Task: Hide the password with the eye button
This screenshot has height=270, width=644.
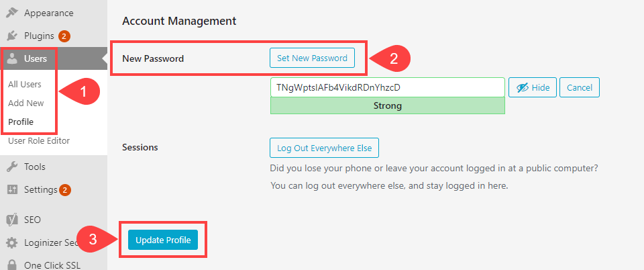Action: 533,88
